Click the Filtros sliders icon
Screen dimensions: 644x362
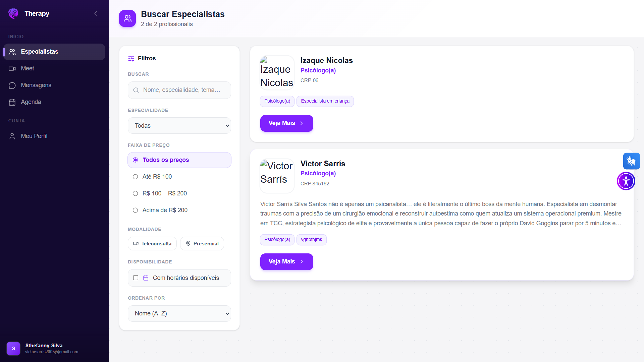(131, 59)
